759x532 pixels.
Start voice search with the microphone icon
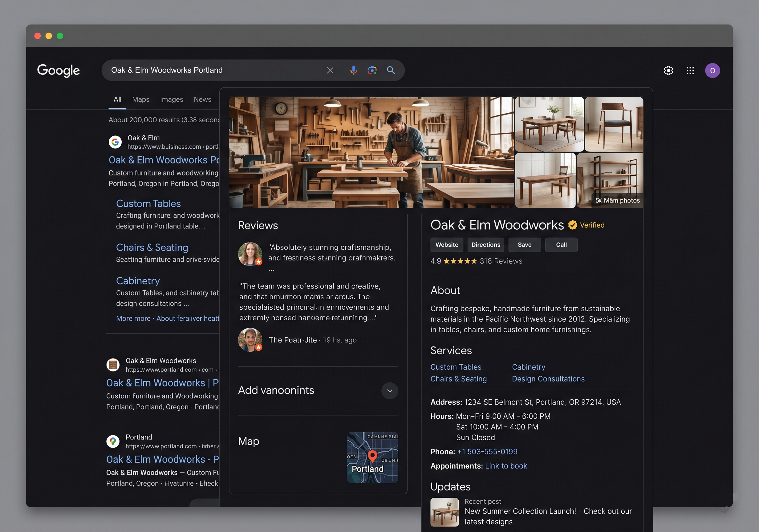click(353, 70)
